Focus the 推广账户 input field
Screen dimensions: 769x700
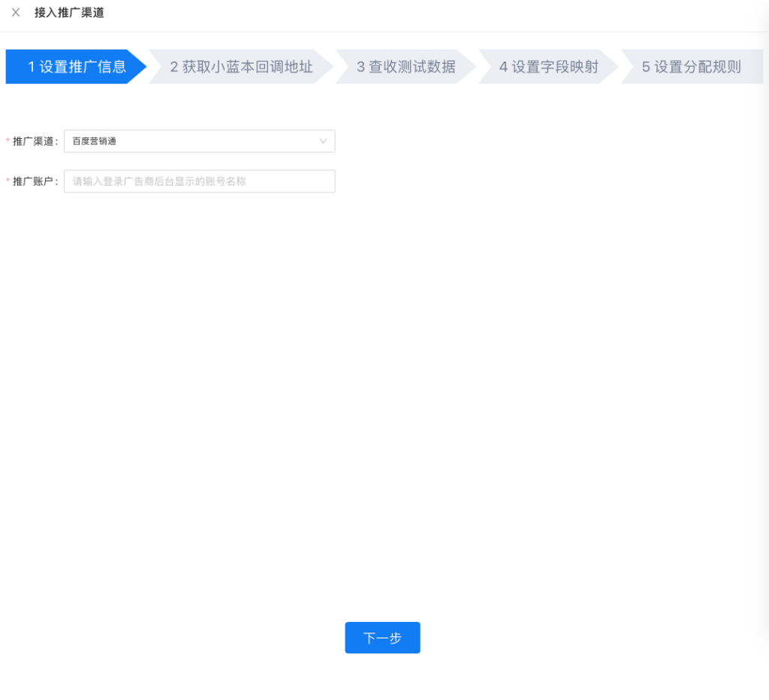pos(199,181)
